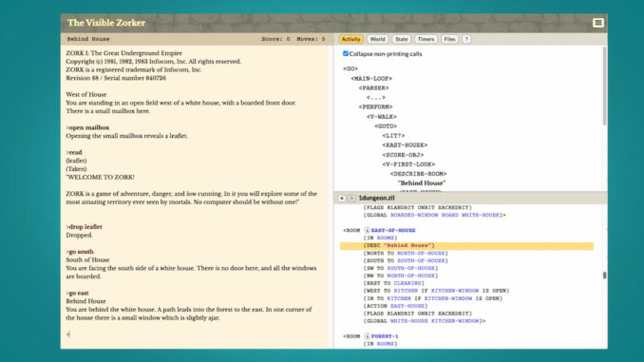
Task: Click the source code pane scrollbar thumb
Action: tap(604, 276)
